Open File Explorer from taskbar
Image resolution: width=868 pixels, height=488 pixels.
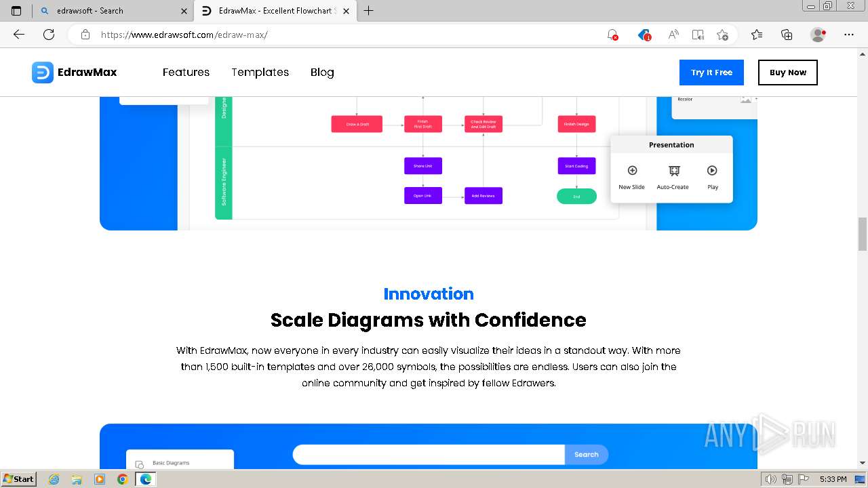coord(77,479)
